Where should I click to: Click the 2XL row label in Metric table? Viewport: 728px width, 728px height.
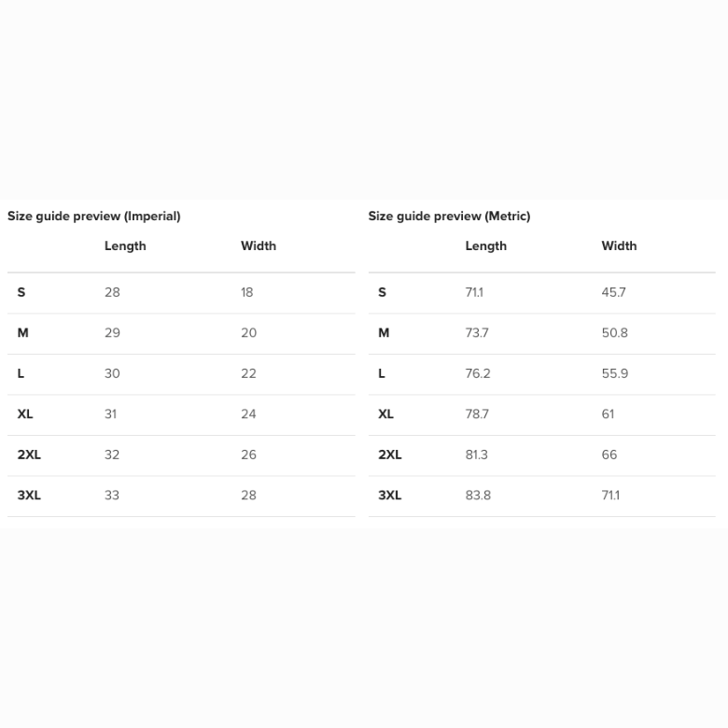click(389, 455)
